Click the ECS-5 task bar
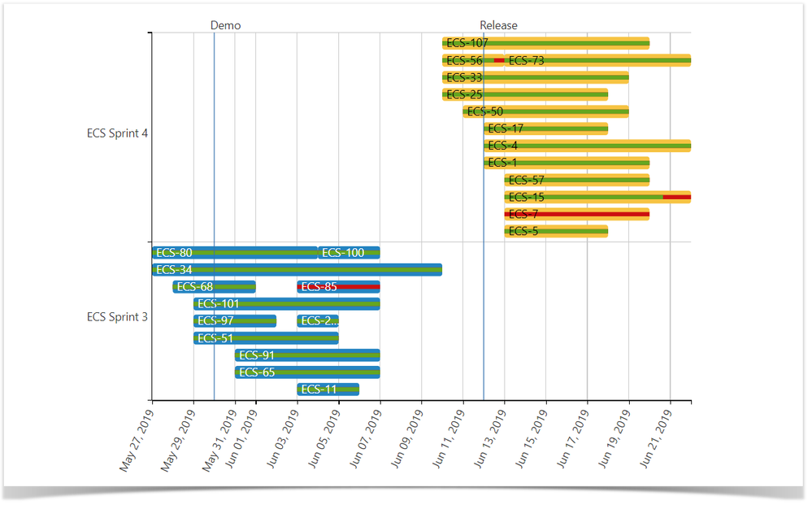 pos(557,230)
